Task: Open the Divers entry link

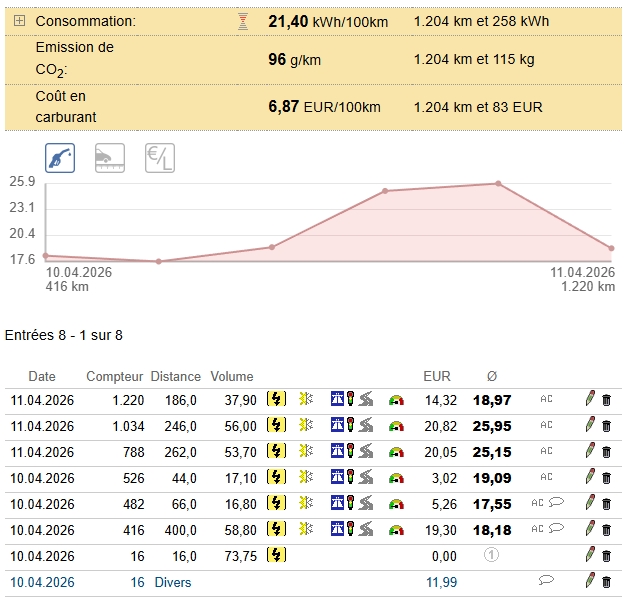Action: [171, 582]
